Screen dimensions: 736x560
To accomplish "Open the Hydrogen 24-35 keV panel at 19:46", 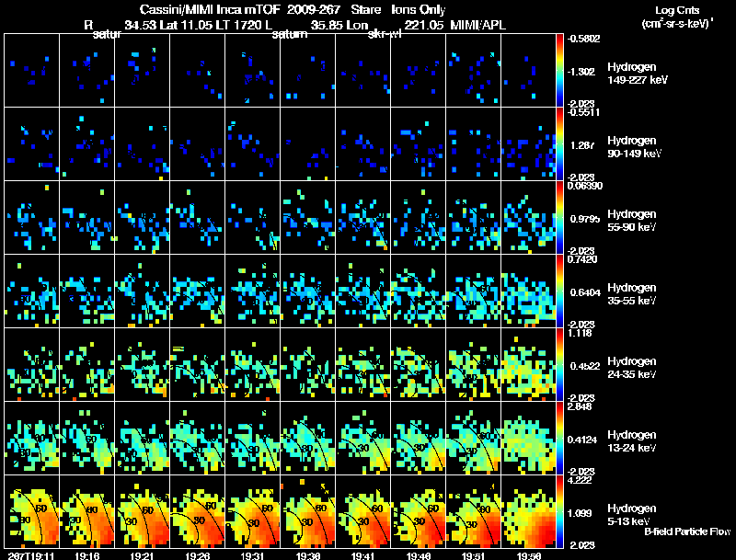I will 418,365.
